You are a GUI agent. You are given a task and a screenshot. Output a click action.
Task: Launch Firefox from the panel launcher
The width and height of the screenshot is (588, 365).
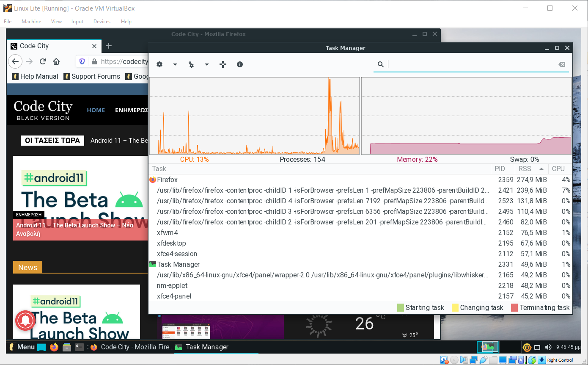pos(54,347)
